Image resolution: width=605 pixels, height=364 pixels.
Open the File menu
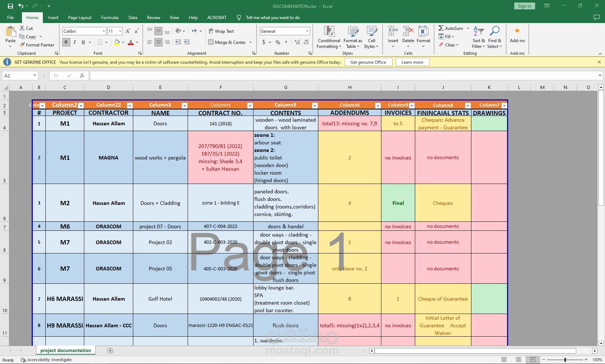click(10, 17)
